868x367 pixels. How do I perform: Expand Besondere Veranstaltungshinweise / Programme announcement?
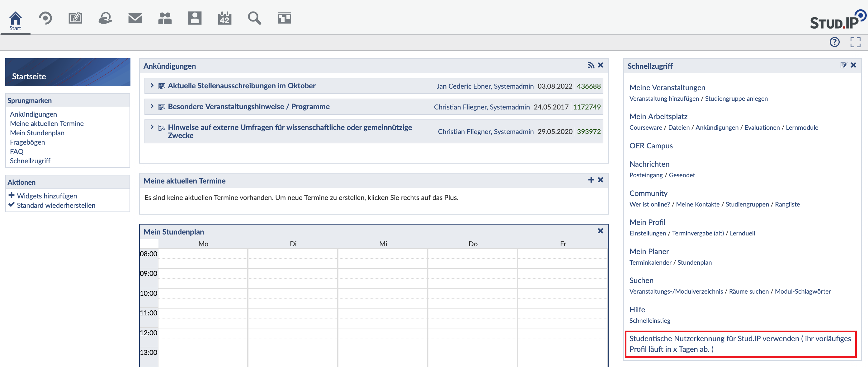pos(249,107)
